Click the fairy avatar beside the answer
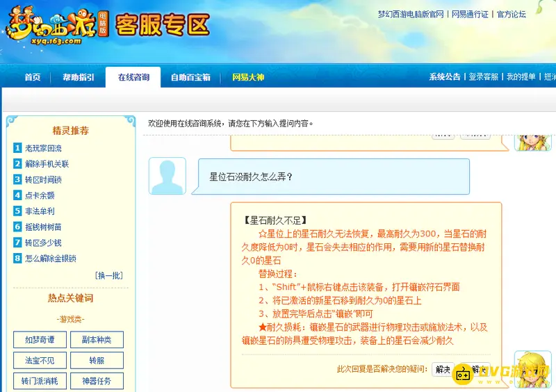 click(532, 369)
